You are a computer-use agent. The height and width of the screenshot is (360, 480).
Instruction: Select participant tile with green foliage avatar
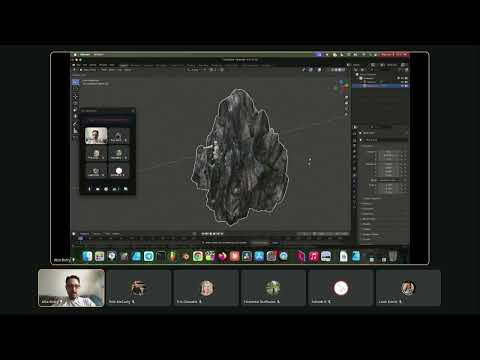click(x=273, y=288)
